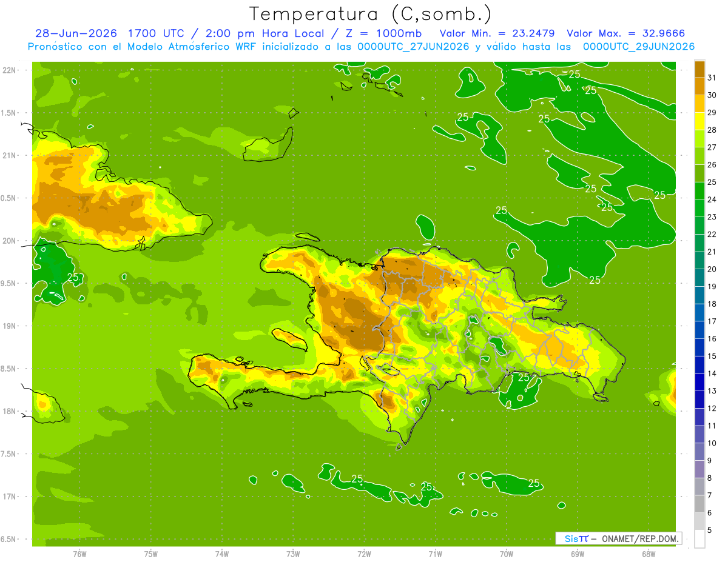Image resolution: width=728 pixels, height=562 pixels.
Task: Pick the purple swatch between 8 and 9
Action: (x=699, y=470)
